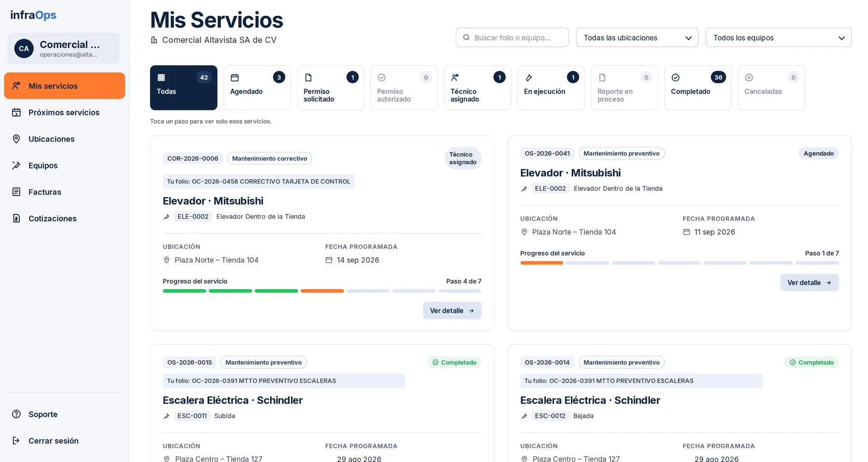Click the OS-2026-0041 folio chip
Viewport: 868px width, 462px height.
pos(547,154)
